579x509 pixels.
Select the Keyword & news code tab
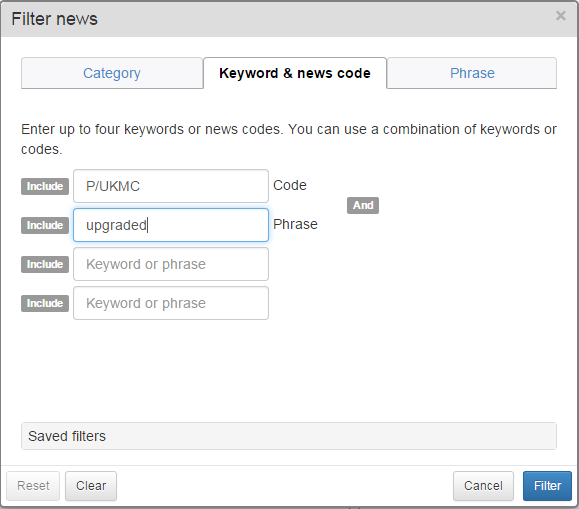pyautogui.click(x=295, y=73)
